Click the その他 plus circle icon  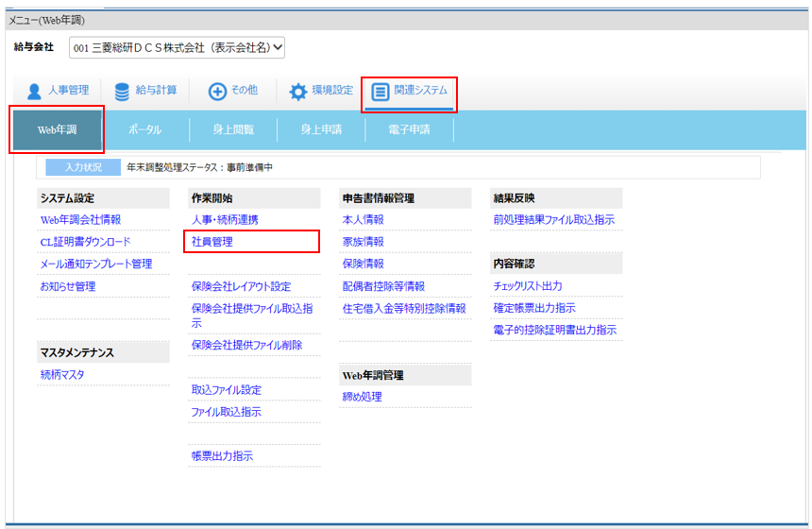[217, 92]
